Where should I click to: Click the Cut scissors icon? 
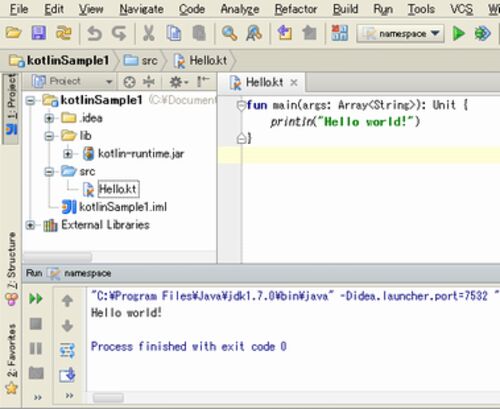pos(149,33)
